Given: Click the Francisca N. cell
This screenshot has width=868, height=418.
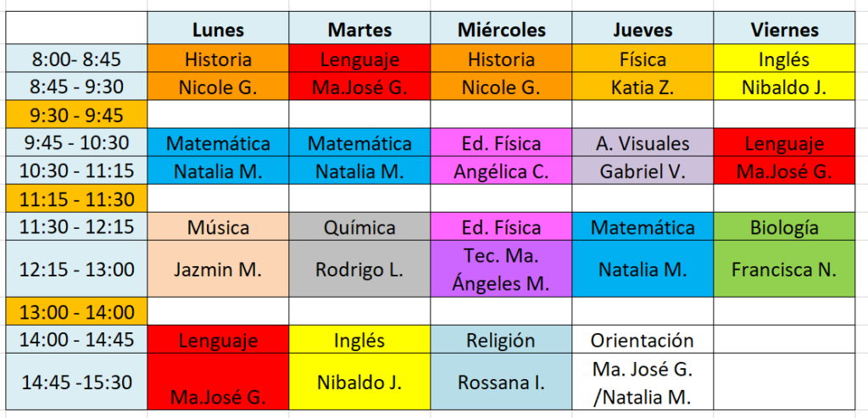Looking at the screenshot, I should (785, 270).
